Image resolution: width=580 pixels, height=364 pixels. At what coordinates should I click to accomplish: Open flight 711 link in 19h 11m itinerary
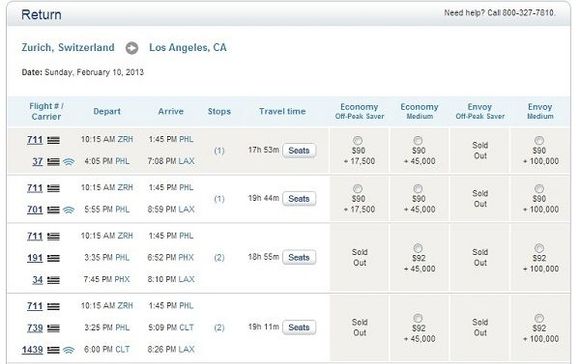(x=35, y=306)
